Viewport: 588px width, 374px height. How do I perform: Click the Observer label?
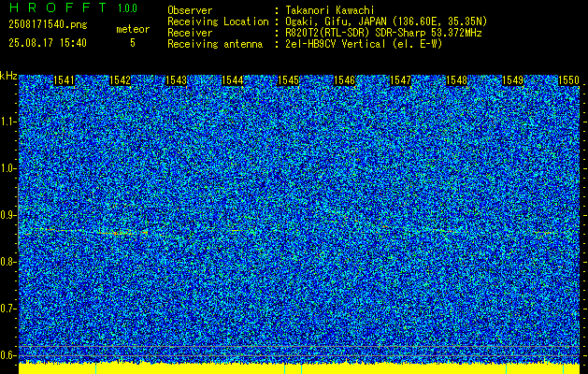(x=190, y=10)
